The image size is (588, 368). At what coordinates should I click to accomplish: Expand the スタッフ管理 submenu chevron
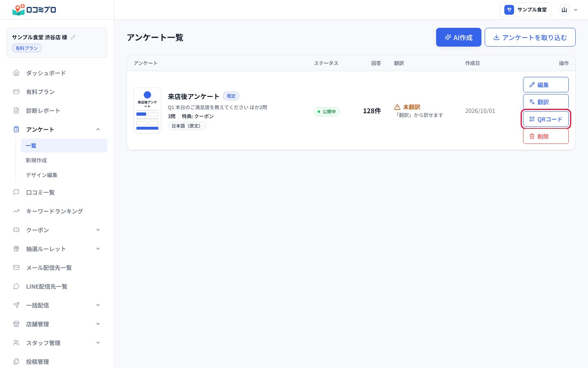tap(98, 343)
